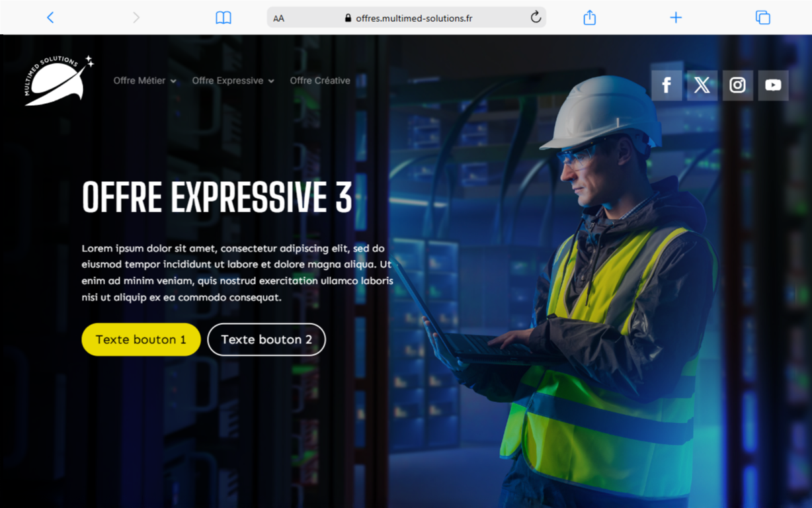Click the disabled forward arrow in toolbar

tap(136, 18)
